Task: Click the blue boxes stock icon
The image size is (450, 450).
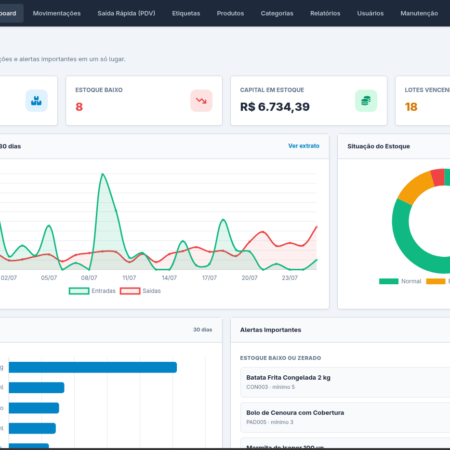Action: click(x=36, y=100)
